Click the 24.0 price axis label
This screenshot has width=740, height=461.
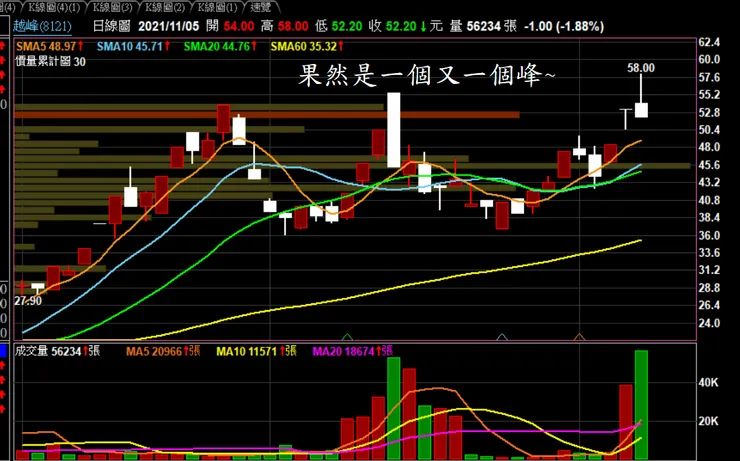click(x=709, y=323)
